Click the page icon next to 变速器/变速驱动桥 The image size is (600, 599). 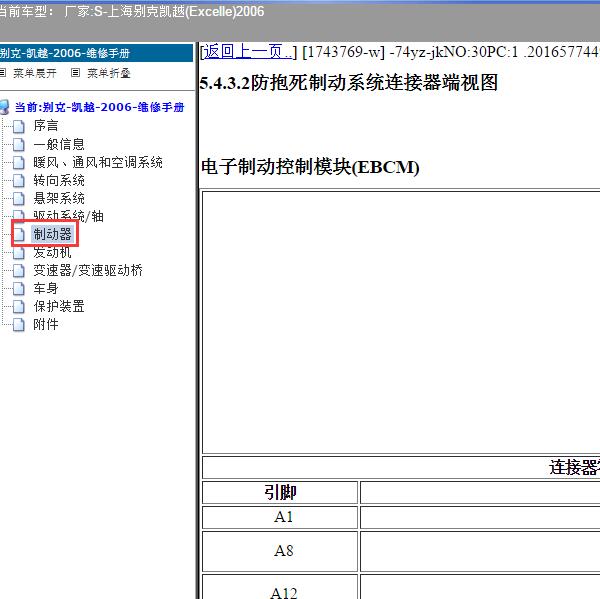click(18, 271)
